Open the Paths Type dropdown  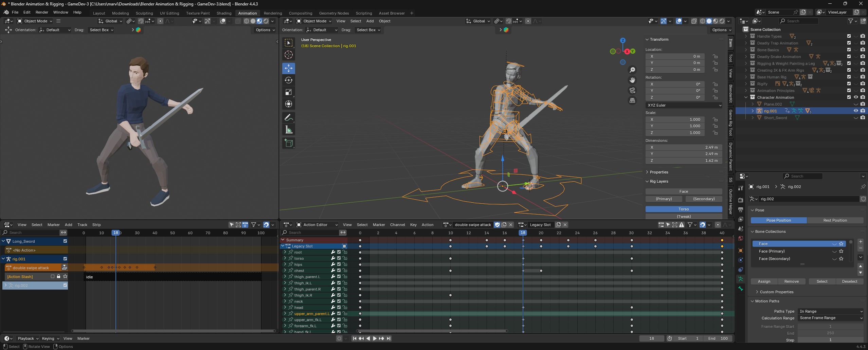tap(830, 311)
